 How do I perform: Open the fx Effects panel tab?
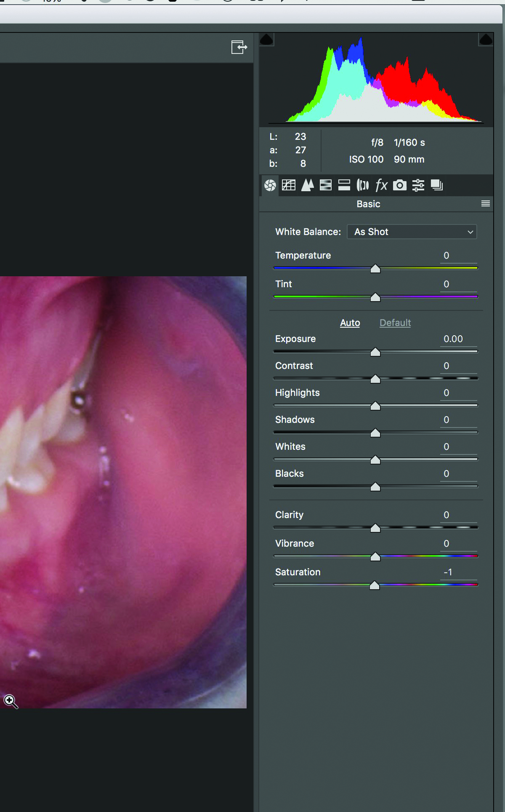(x=381, y=185)
